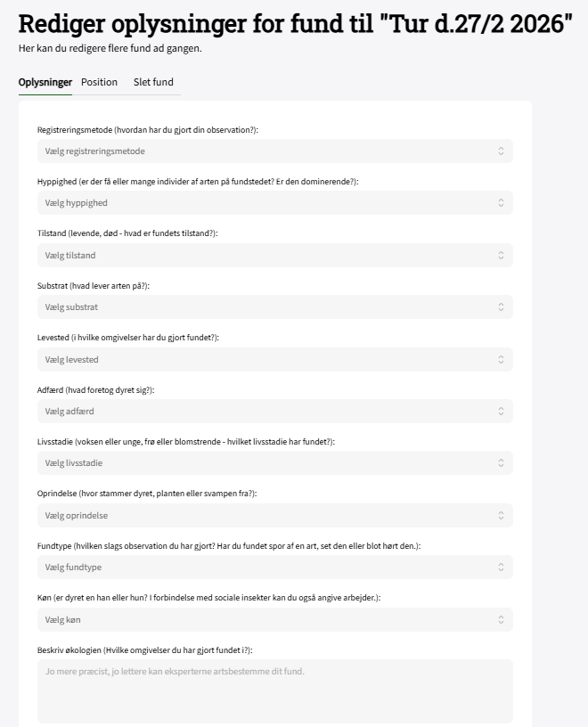This screenshot has height=727, width=588.
Task: Open the Køn dropdown
Action: (274, 619)
